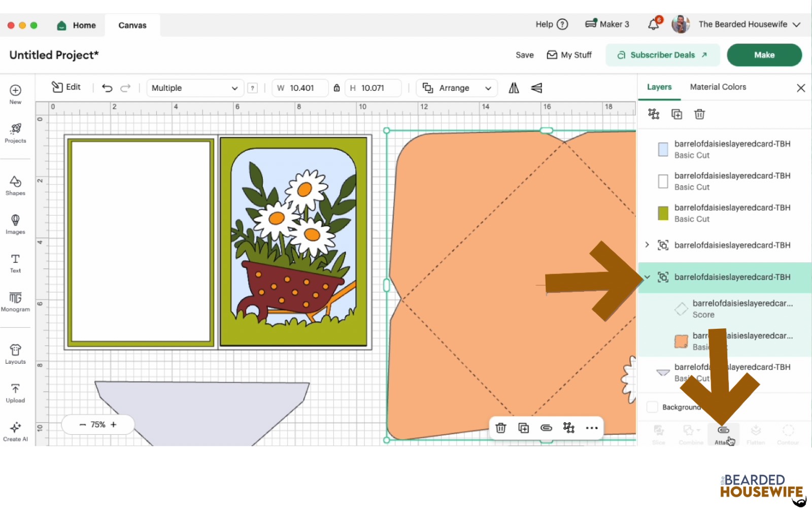Open the Layouts panel
The image size is (812, 516).
tap(15, 354)
